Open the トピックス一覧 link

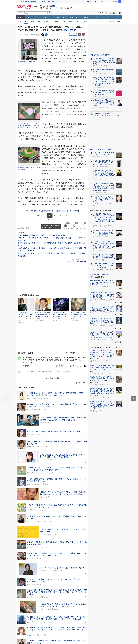click(115, 21)
